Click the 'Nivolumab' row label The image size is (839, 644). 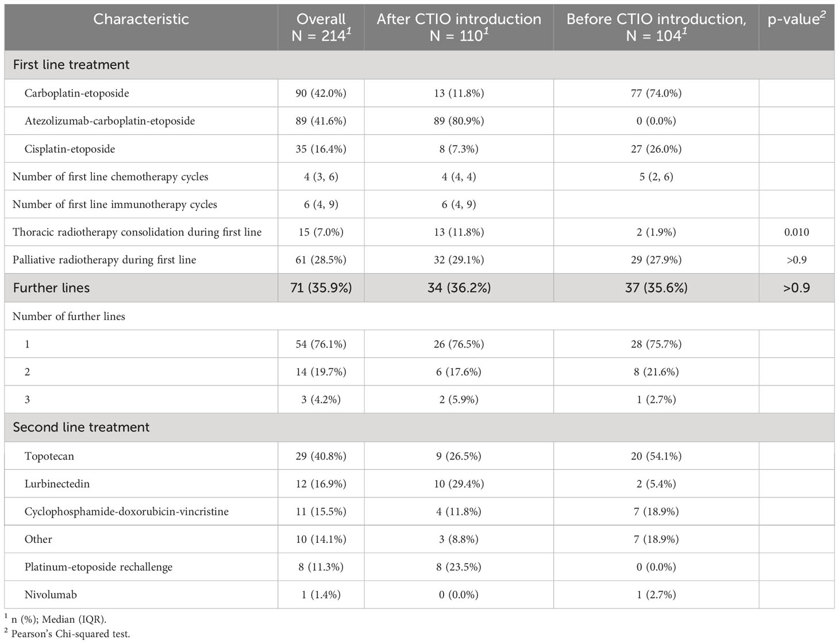[x=51, y=595]
